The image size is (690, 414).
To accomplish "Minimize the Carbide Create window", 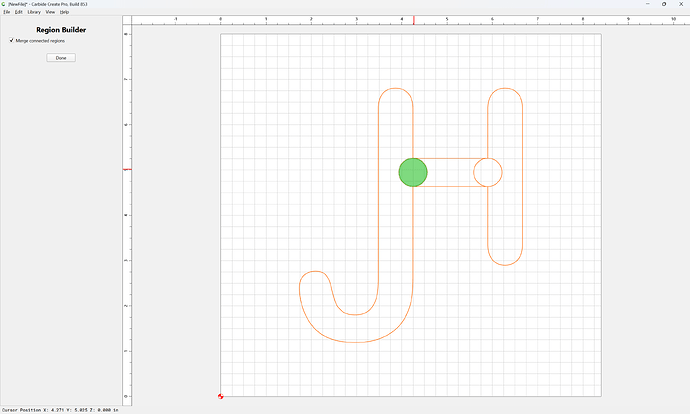I will coord(647,4).
